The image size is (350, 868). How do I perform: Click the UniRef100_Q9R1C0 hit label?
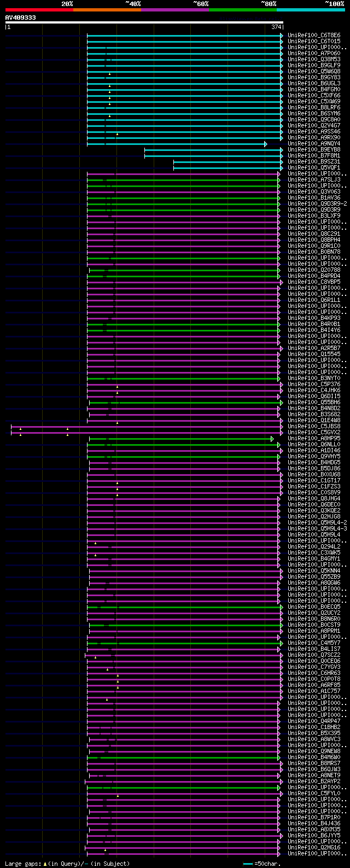point(314,246)
